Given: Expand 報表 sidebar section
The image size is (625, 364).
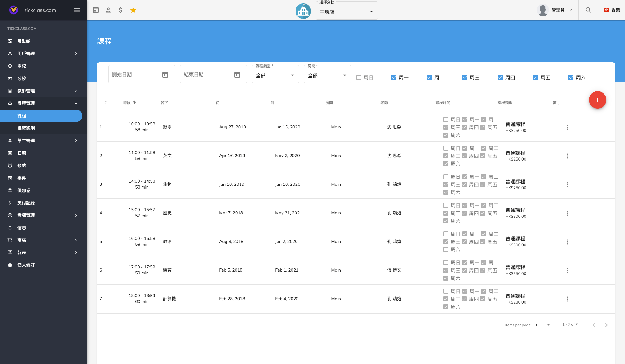Looking at the screenshot, I should click(x=44, y=253).
